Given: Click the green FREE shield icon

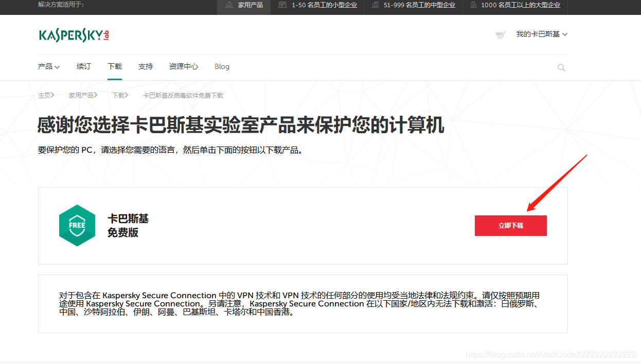Looking at the screenshot, I should [x=77, y=225].
